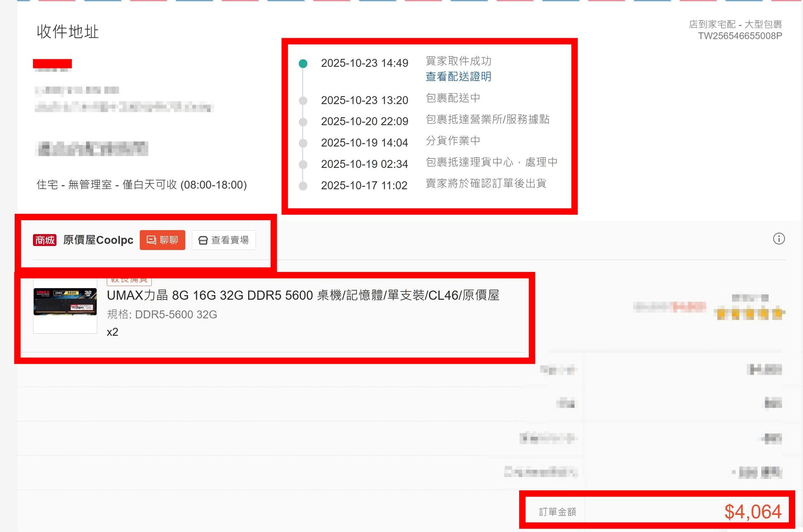Click the 查看賣場 store button

click(x=224, y=240)
